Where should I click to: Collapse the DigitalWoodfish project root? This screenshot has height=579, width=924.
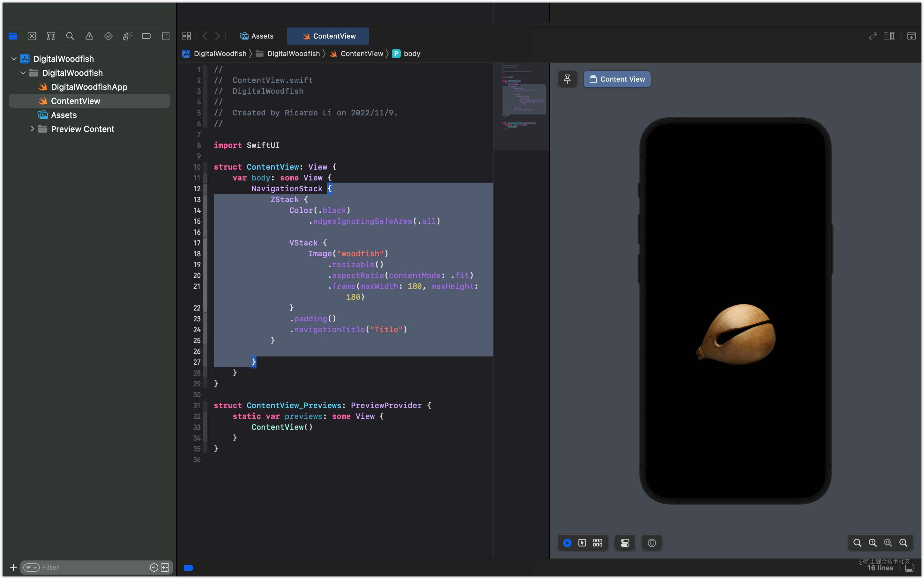click(14, 59)
